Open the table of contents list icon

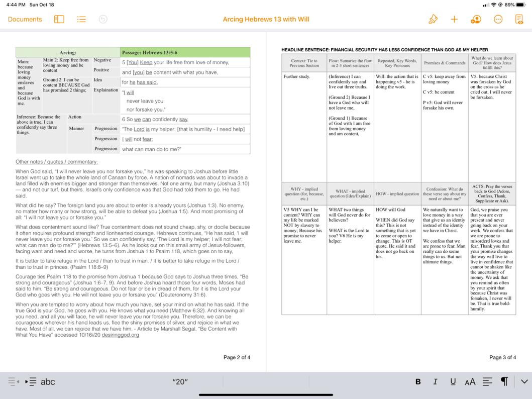click(x=81, y=20)
